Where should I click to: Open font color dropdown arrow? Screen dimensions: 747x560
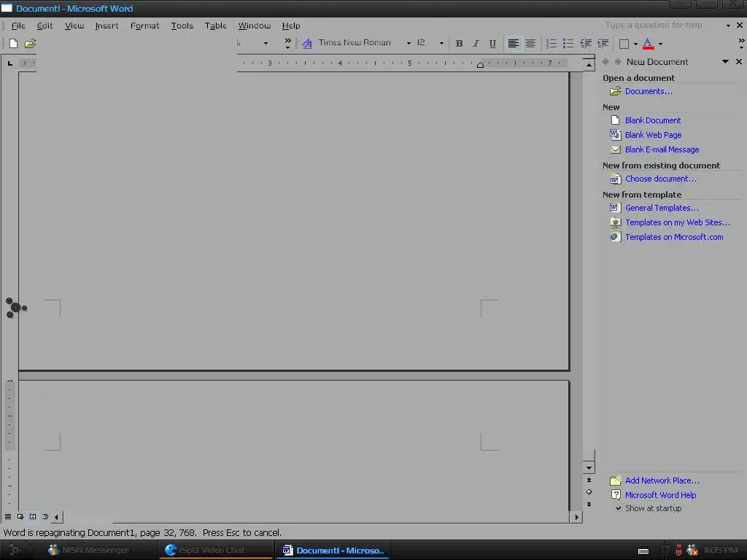(660, 44)
